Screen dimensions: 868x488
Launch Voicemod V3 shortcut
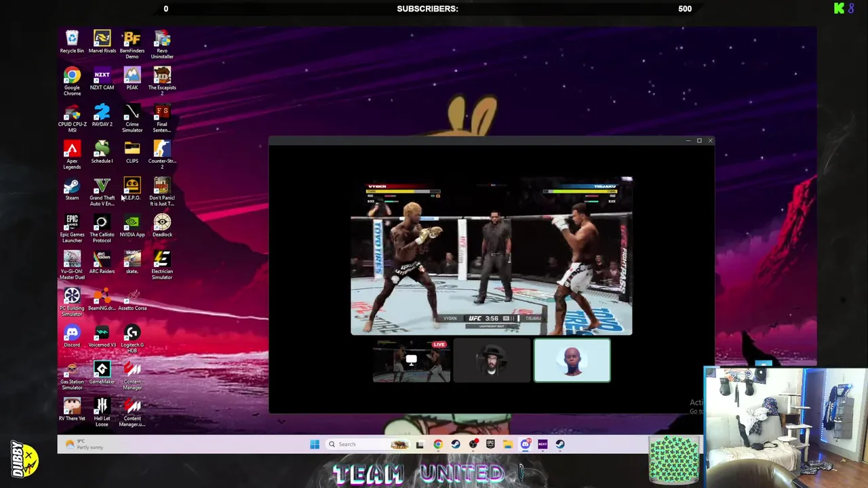[x=102, y=335]
